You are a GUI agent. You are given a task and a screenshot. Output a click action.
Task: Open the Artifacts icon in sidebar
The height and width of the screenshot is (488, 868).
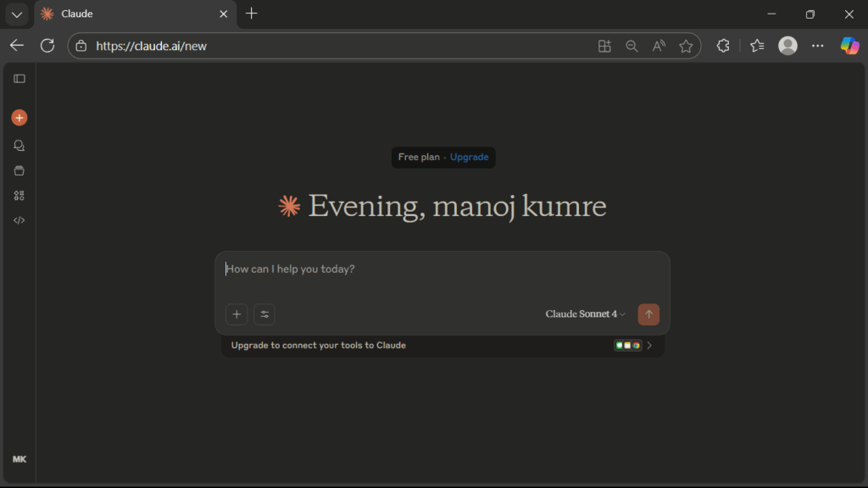pos(19,196)
